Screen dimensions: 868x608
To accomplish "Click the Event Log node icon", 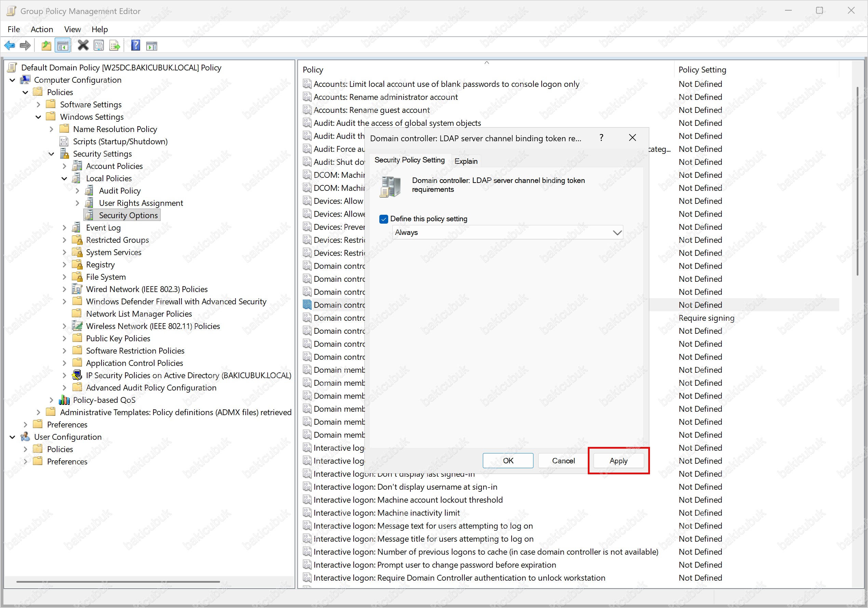I will [76, 227].
